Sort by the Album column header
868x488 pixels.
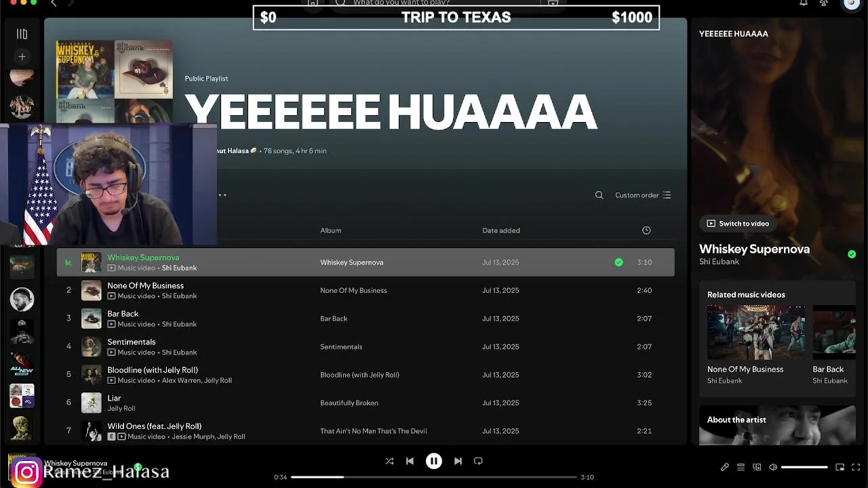(330, 230)
